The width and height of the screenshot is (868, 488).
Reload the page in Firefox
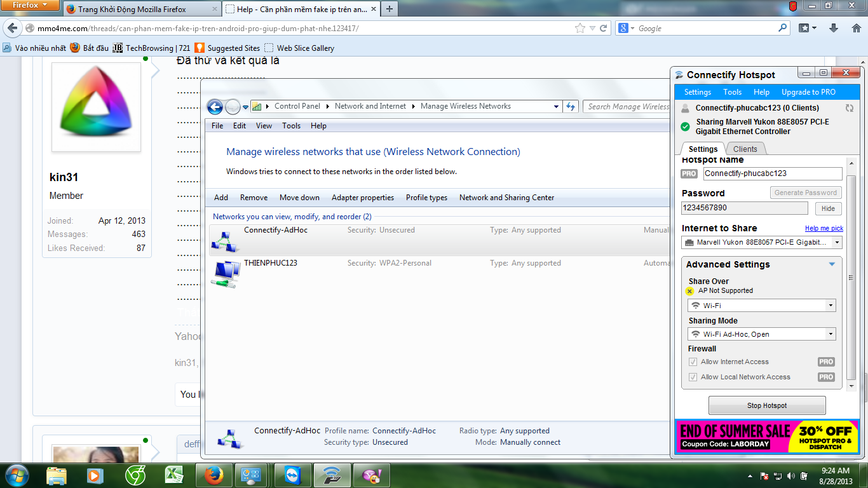tap(604, 29)
